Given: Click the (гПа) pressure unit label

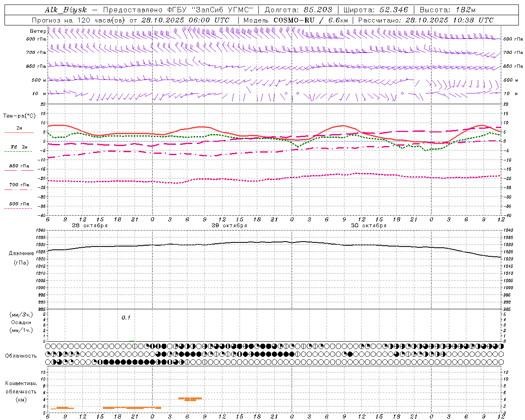Looking at the screenshot, I should tap(21, 263).
